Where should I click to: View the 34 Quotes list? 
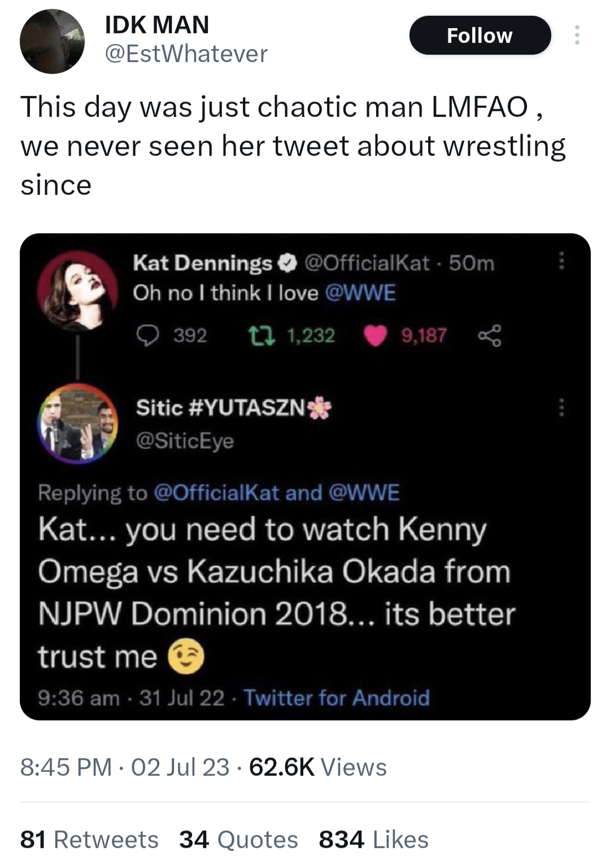238,840
